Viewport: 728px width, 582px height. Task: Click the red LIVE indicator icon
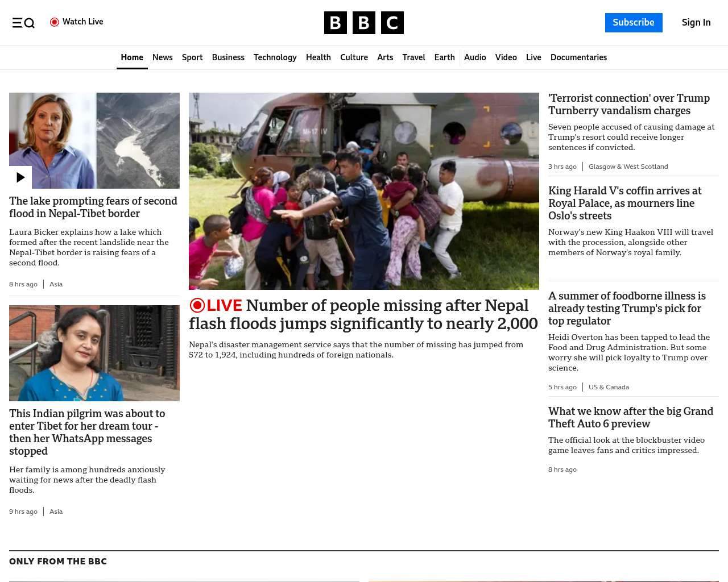[x=197, y=305]
